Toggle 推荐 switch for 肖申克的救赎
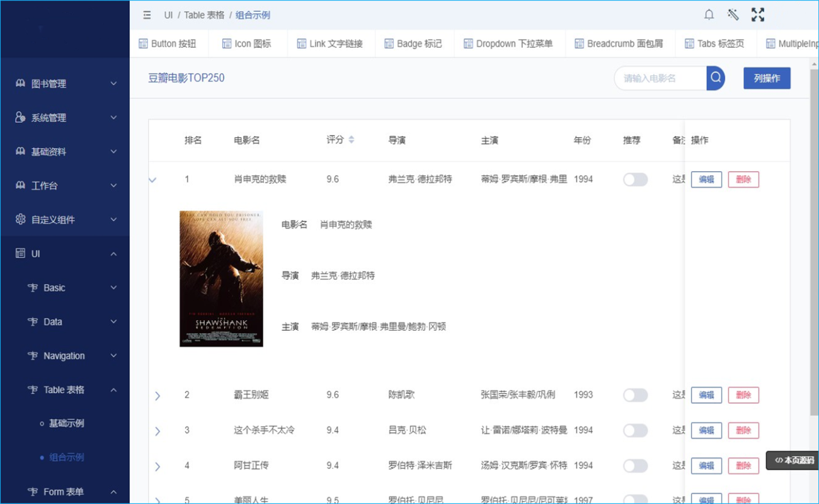This screenshot has height=504, width=819. pos(635,180)
